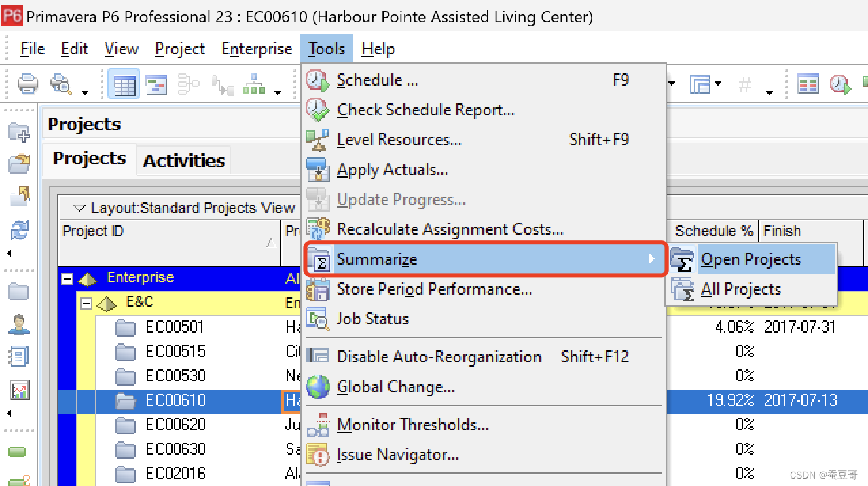This screenshot has height=486, width=868.
Task: Switch to the Activities tab
Action: click(184, 160)
